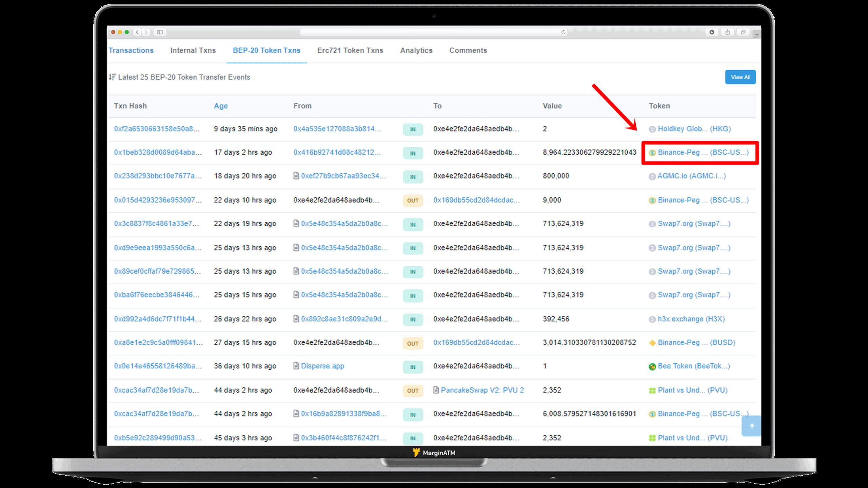
Task: Open the PancakeSwap V2: PVU 2 link
Action: tap(482, 390)
